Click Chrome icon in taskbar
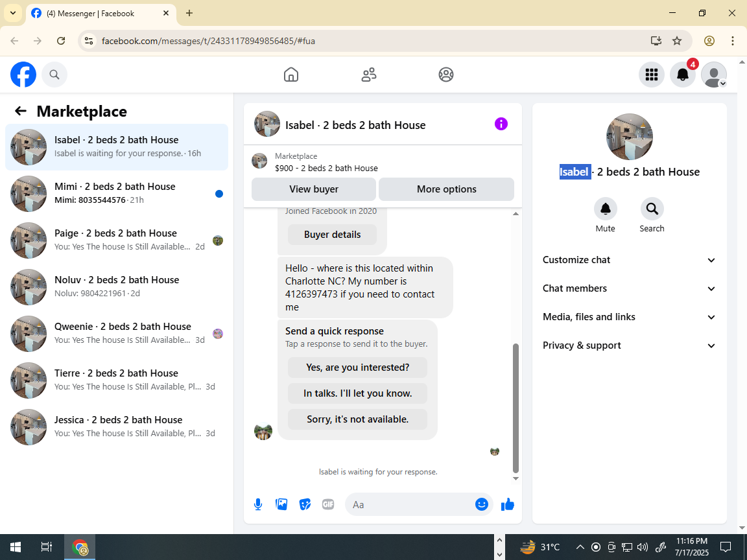The width and height of the screenshot is (747, 560). click(x=80, y=547)
